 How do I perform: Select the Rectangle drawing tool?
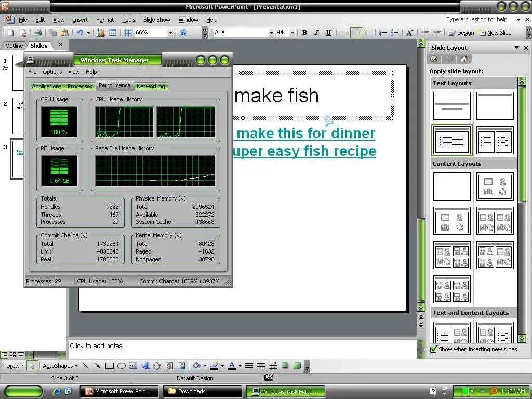[x=109, y=366]
